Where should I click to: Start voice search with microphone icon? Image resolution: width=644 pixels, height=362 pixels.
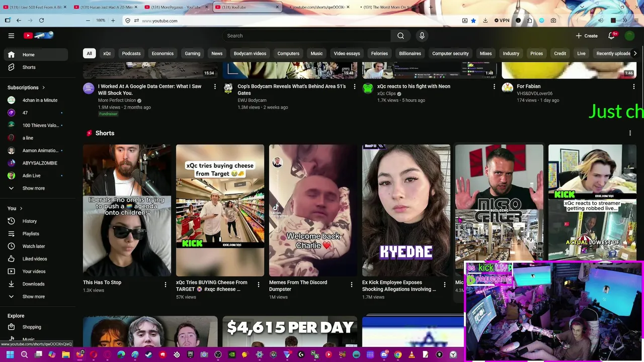click(422, 36)
